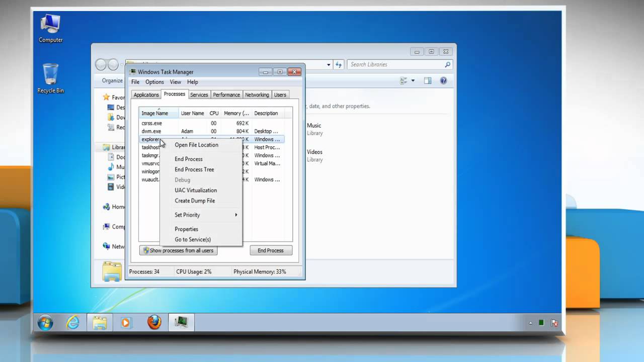Sort processes by User Name column
The image size is (644, 362).
pos(193,113)
